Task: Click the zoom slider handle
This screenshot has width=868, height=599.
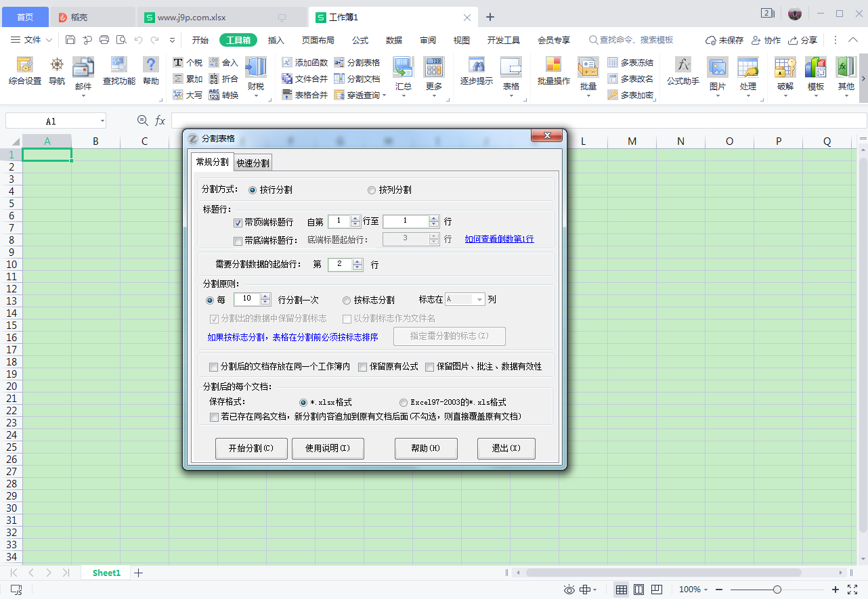Action: pos(777,590)
